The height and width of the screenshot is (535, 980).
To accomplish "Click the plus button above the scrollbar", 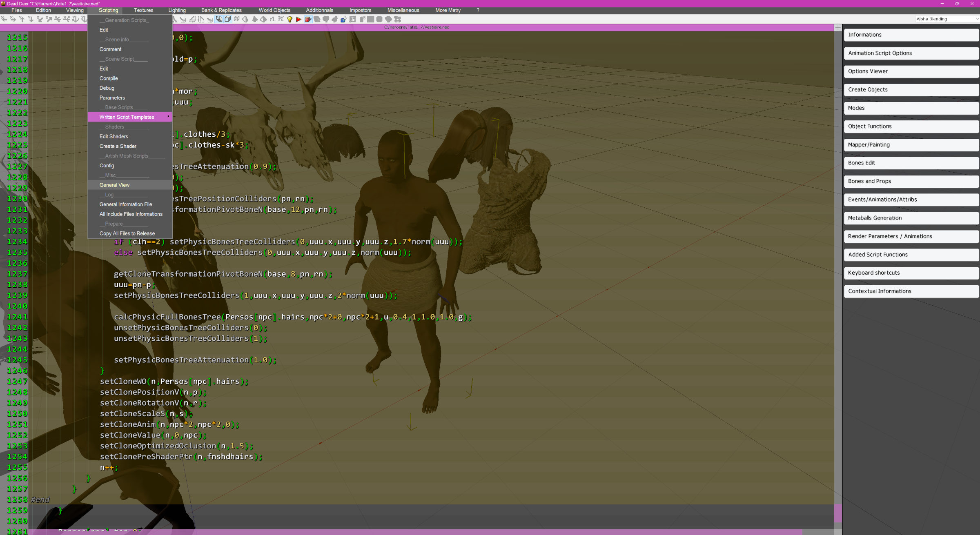I will pos(838,27).
